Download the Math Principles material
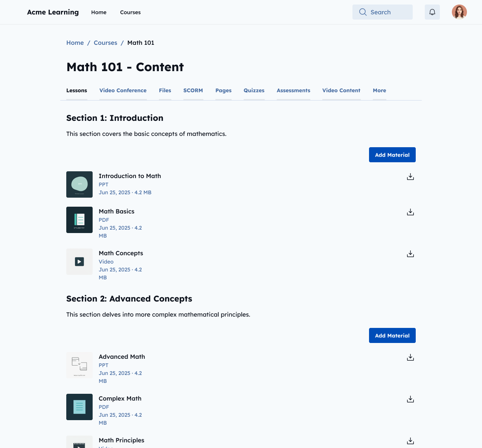482x448 pixels. click(410, 441)
